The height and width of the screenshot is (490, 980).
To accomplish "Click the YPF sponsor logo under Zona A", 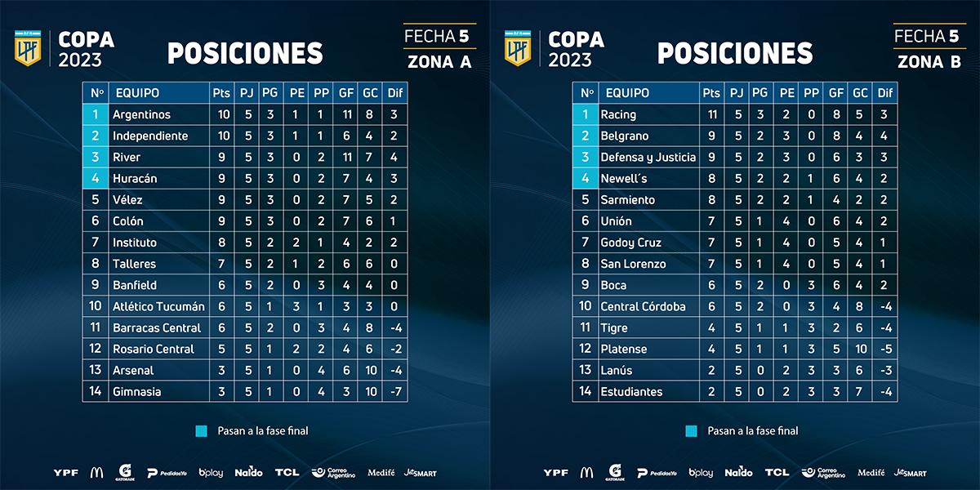I will (x=65, y=472).
